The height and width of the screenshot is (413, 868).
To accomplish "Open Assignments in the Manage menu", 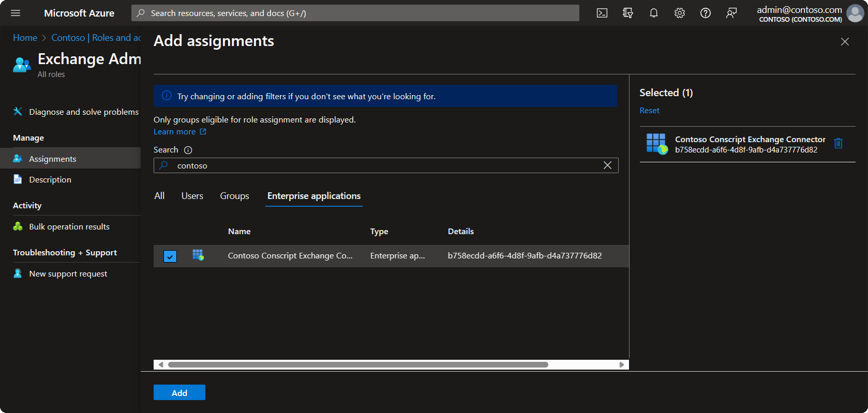I will tap(70, 158).
